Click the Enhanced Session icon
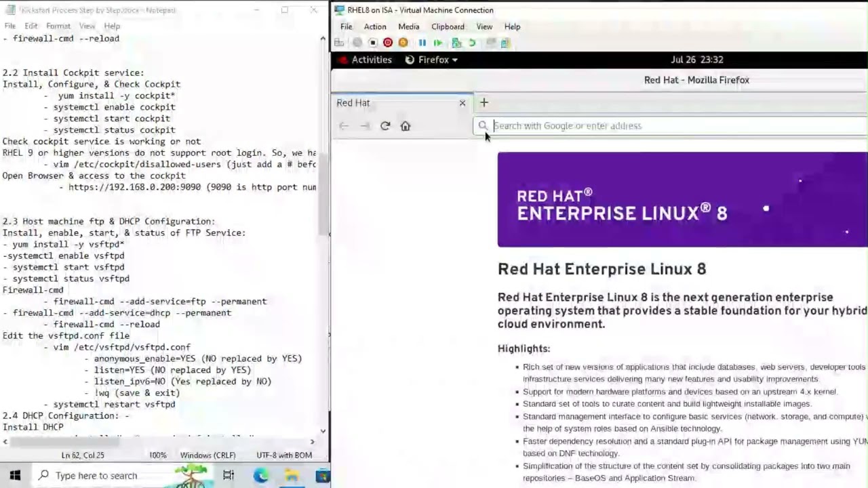 pos(490,43)
